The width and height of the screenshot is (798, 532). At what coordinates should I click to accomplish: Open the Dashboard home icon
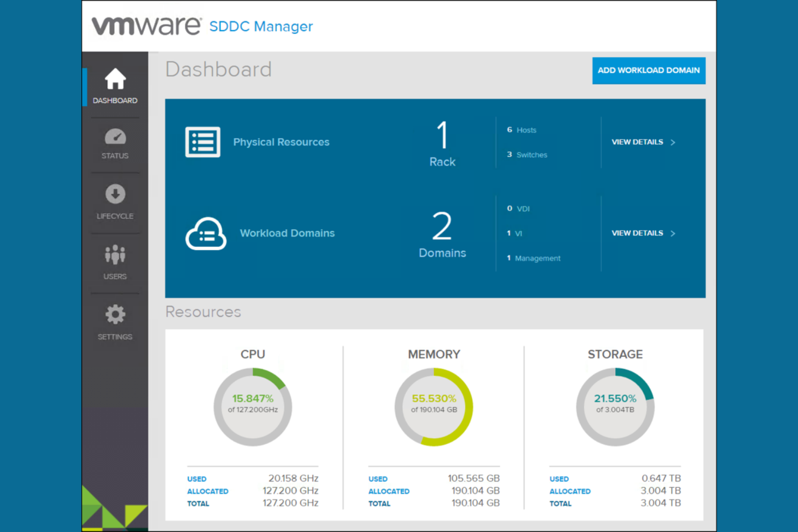tap(115, 78)
